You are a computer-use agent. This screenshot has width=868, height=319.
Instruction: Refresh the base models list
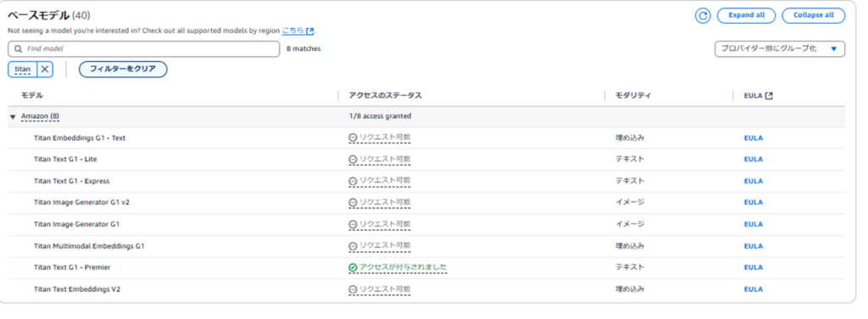point(703,15)
